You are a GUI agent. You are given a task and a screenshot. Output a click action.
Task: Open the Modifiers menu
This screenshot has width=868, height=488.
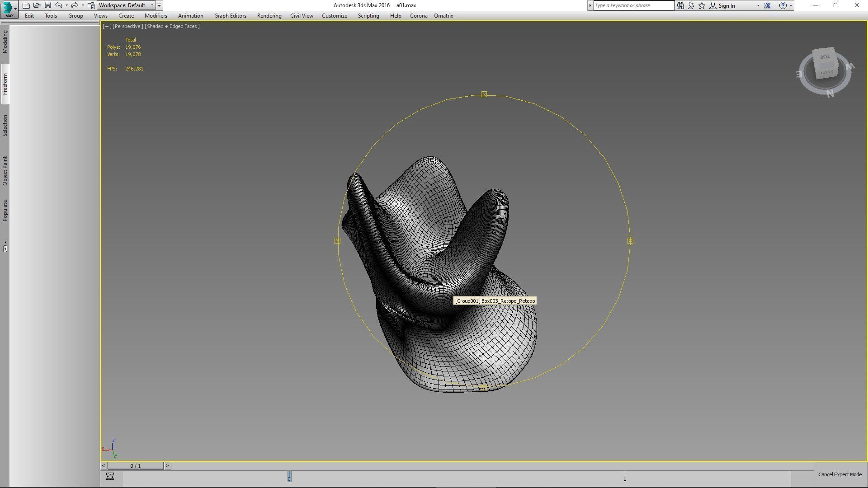tap(156, 16)
